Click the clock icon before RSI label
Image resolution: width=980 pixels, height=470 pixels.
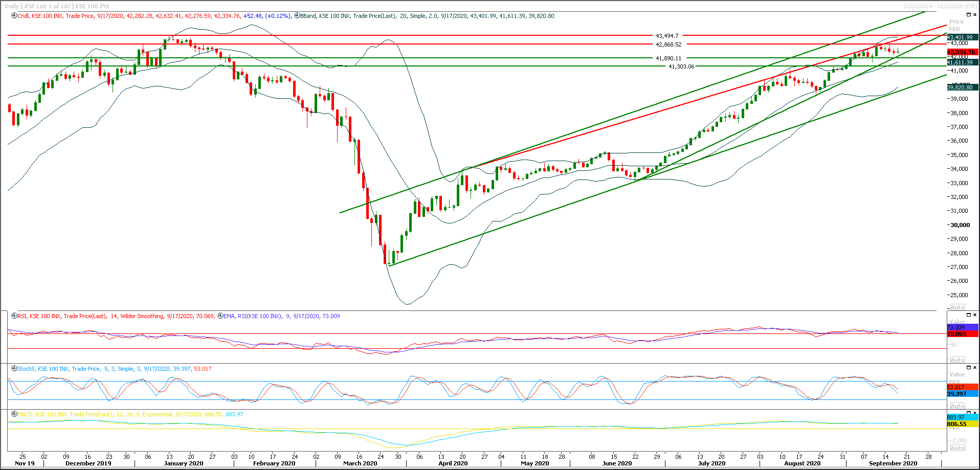click(x=14, y=316)
